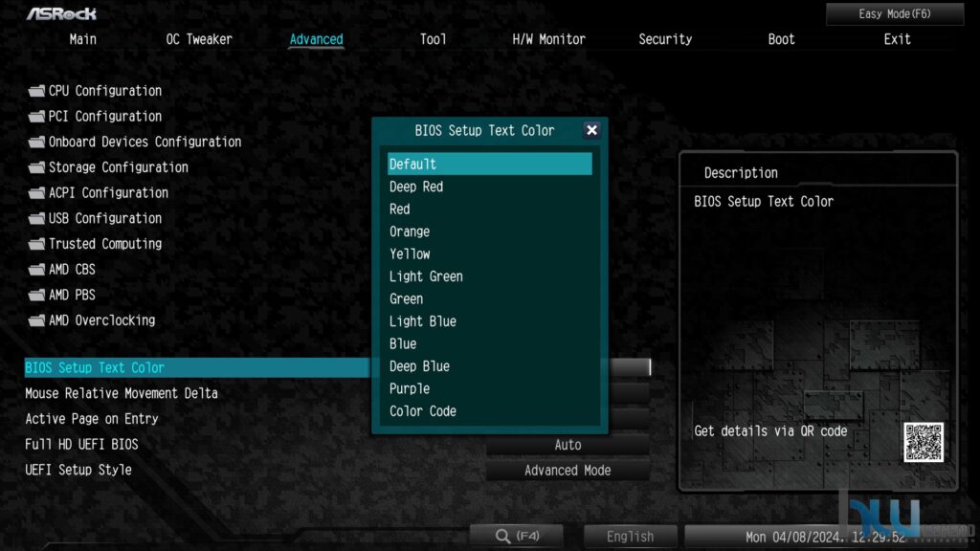Pick the Orange color option
The image size is (980, 551).
click(489, 231)
